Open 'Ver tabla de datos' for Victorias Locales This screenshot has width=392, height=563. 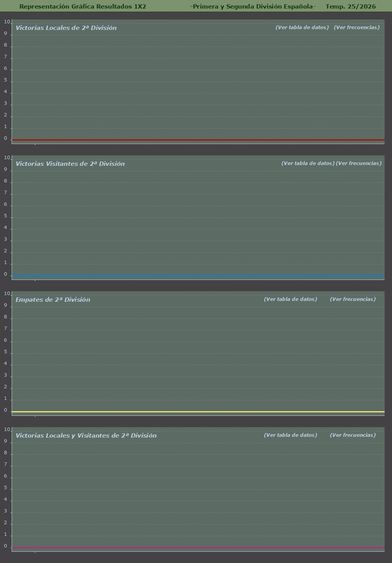click(x=302, y=28)
